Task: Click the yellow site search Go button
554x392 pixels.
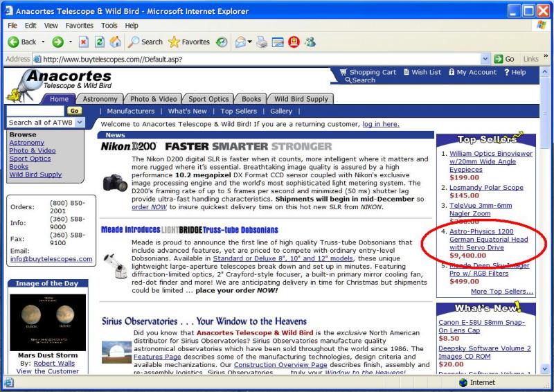Action: pyautogui.click(x=74, y=111)
